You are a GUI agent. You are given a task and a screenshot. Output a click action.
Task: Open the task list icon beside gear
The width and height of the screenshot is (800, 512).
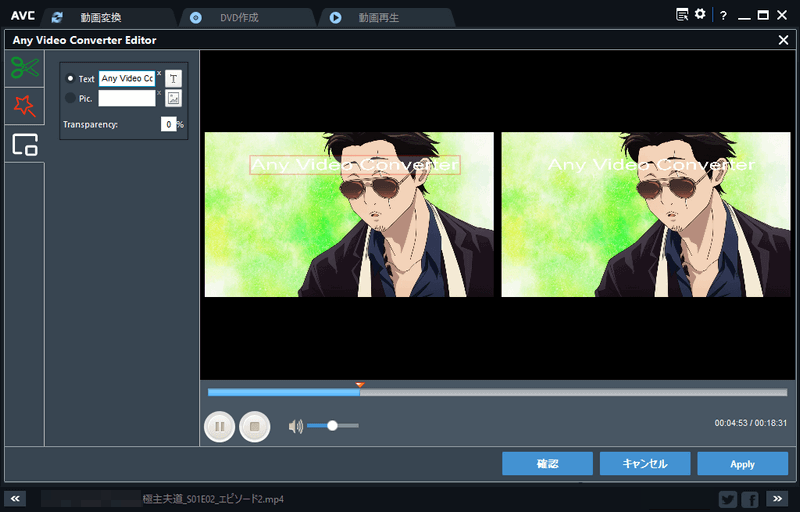(x=682, y=15)
